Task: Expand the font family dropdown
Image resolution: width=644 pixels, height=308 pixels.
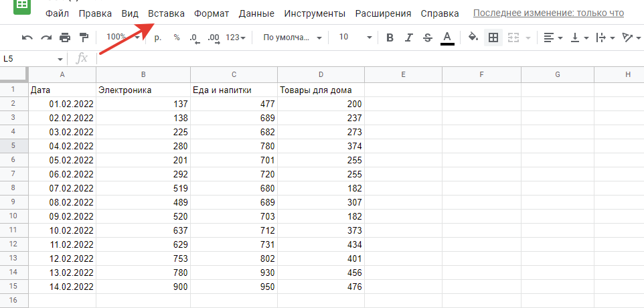Action: [x=293, y=37]
